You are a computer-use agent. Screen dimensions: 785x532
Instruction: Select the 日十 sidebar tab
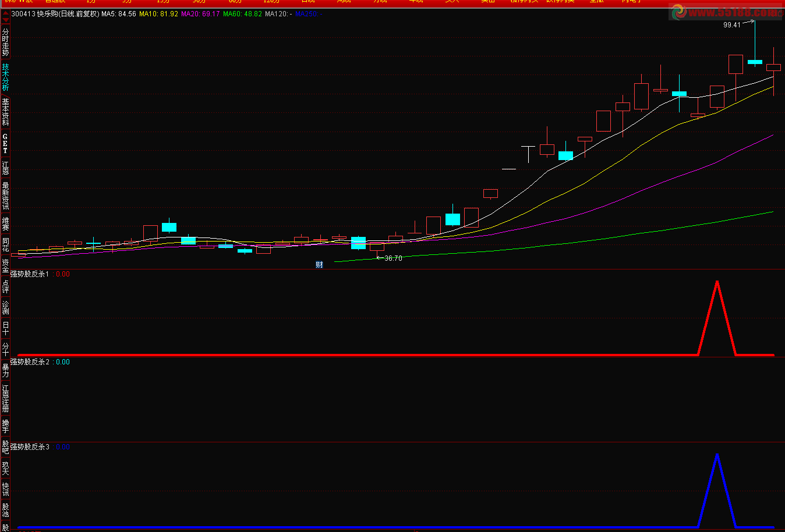click(5, 328)
